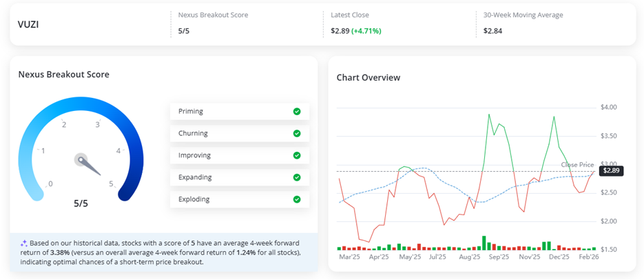Viewport: 644px width, 280px height.
Task: Click the $2.84 moving average value
Action: click(493, 31)
